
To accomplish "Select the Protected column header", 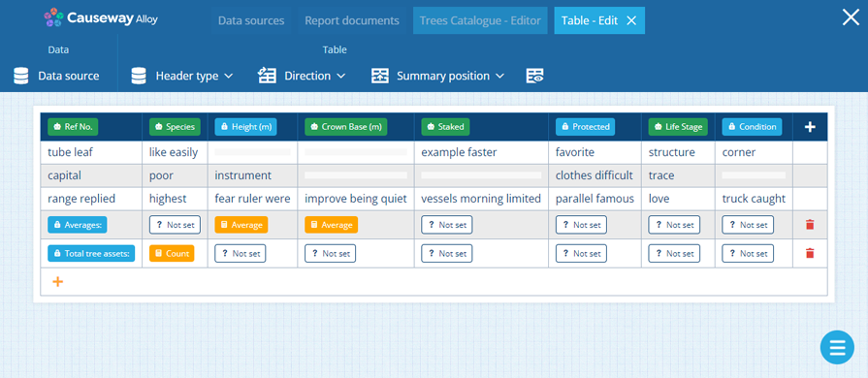I will pyautogui.click(x=585, y=127).
